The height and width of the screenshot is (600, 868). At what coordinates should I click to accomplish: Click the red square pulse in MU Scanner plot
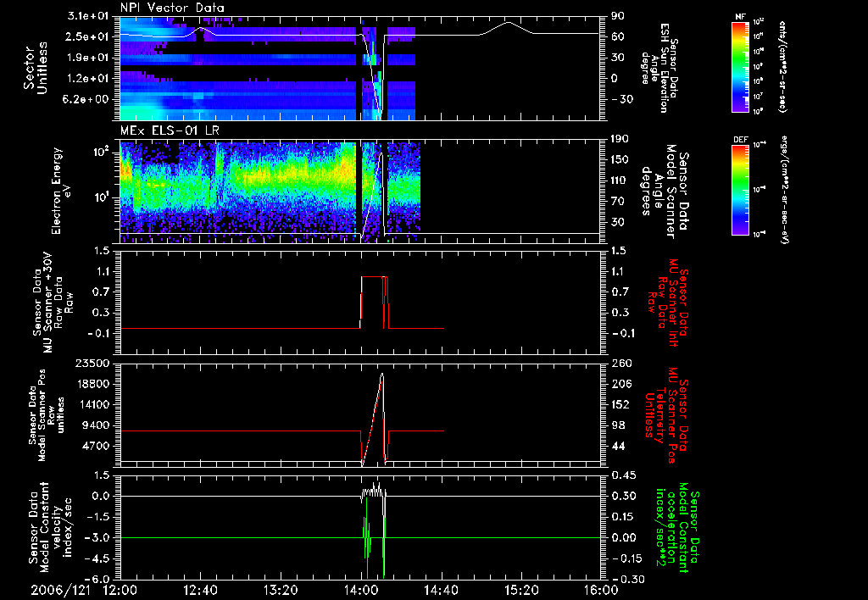click(x=375, y=303)
